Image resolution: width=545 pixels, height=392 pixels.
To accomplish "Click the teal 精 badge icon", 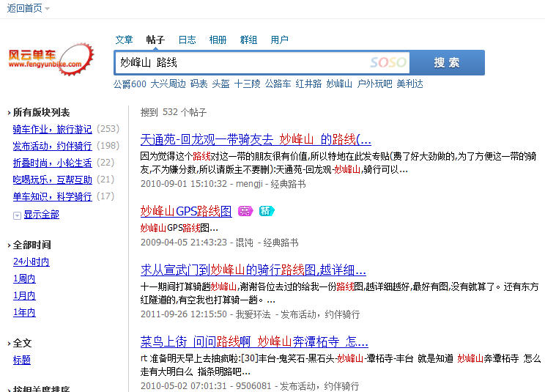I will tap(266, 212).
